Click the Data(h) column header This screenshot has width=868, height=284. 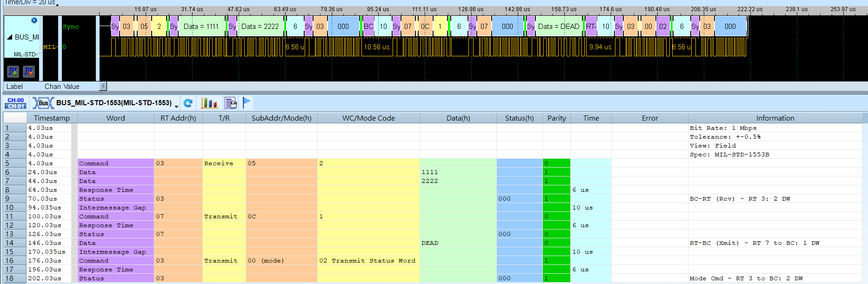click(458, 118)
